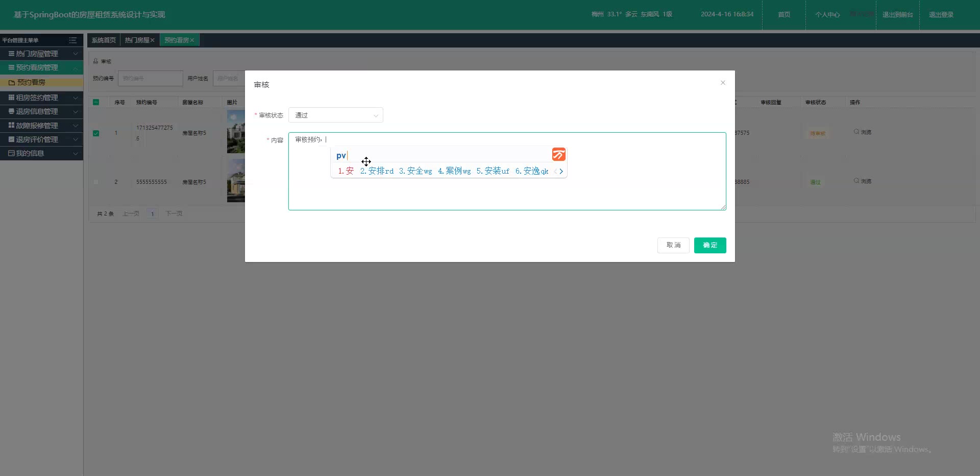Viewport: 980px width, 476px height.
Task: Expand the 退房信息管理 menu chevron
Action: [76, 111]
